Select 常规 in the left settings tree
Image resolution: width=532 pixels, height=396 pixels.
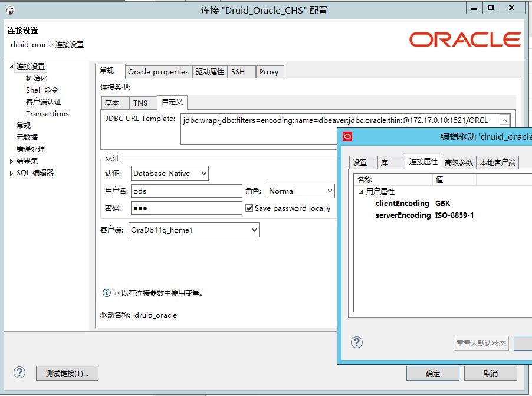tap(24, 126)
